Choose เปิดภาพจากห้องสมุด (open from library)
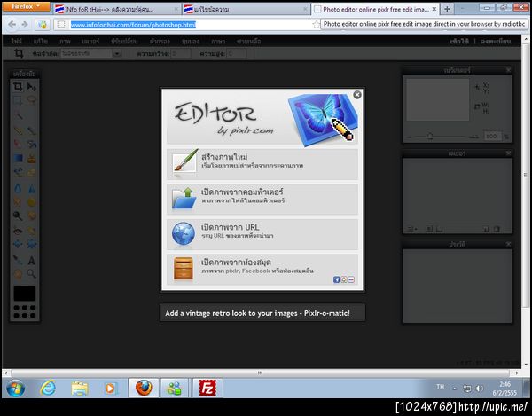 pyautogui.click(x=262, y=270)
